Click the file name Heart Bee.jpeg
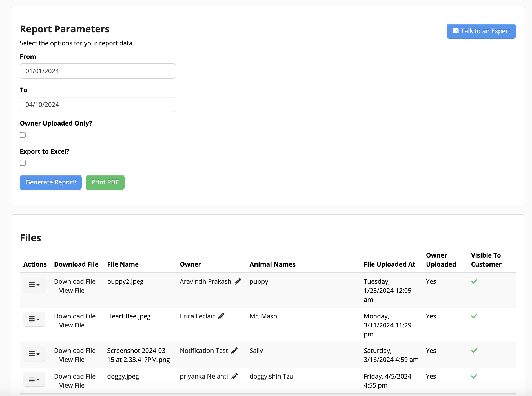Screen dimensions: 532x396 129,316
